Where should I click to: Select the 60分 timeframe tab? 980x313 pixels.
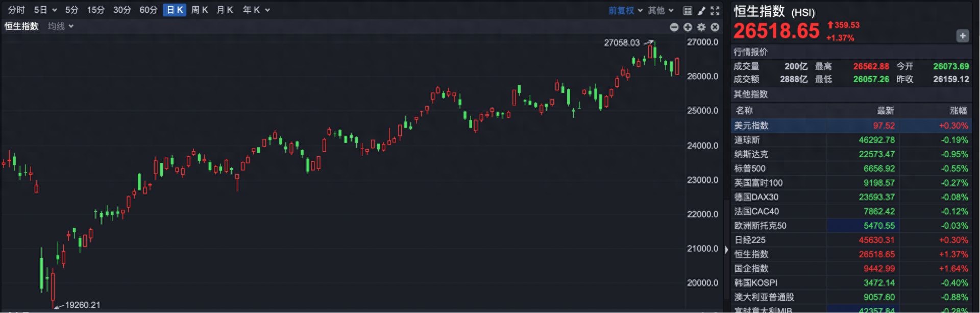tap(149, 10)
